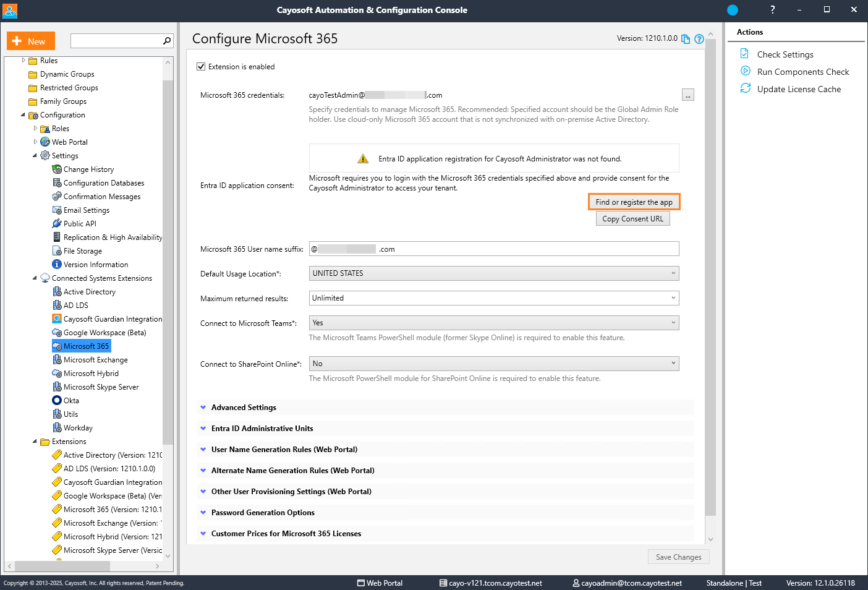Click the Settings gear icon in tree
This screenshot has height=590, width=868.
tap(45, 155)
